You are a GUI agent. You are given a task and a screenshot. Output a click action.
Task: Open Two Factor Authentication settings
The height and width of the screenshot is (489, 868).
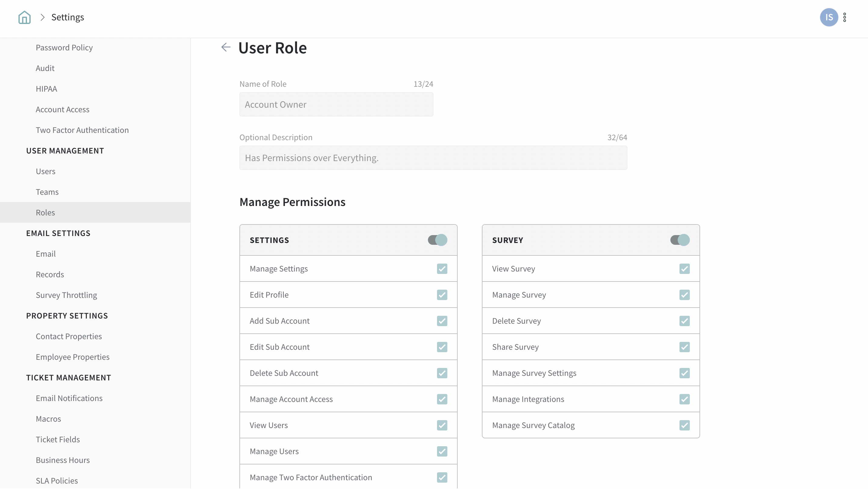82,130
